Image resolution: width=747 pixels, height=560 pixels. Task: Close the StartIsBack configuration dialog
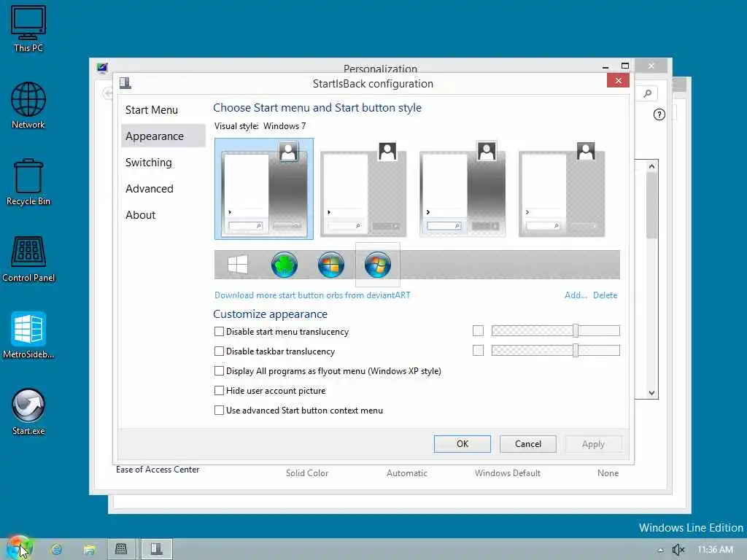point(618,80)
